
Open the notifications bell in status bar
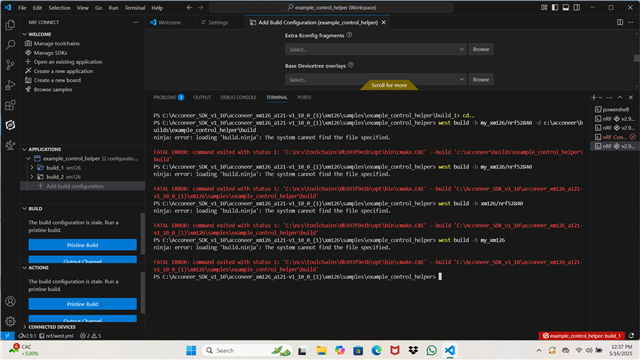(x=631, y=336)
